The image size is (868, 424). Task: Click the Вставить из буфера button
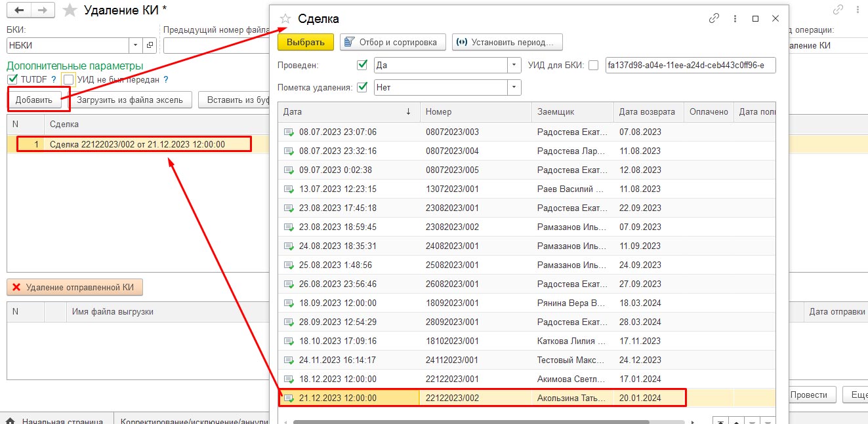point(234,100)
